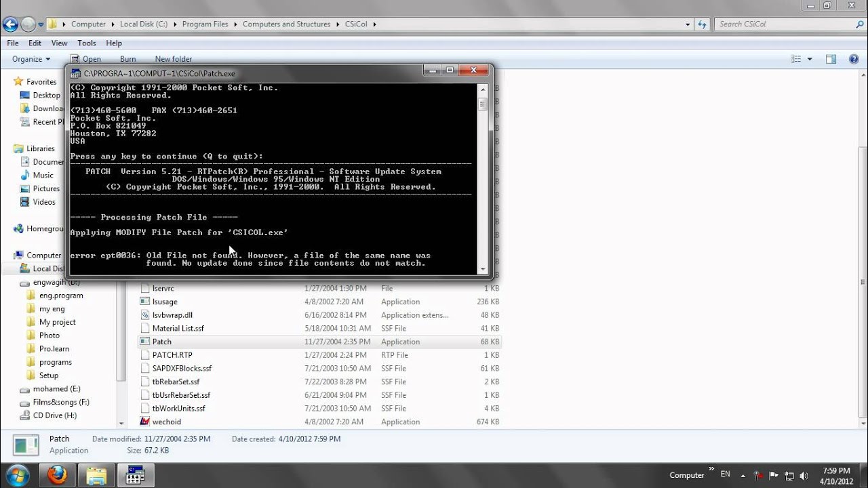Open the Organize dropdown
The image size is (868, 488).
pyautogui.click(x=31, y=59)
